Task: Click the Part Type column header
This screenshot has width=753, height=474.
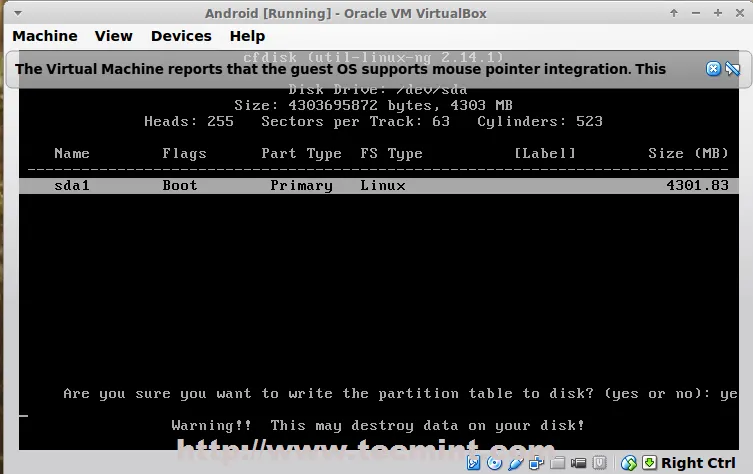Action: (x=301, y=154)
